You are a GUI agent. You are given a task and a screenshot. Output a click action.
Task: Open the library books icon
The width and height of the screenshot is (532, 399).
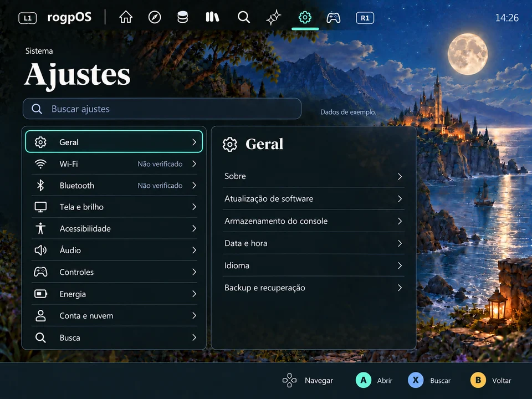212,17
